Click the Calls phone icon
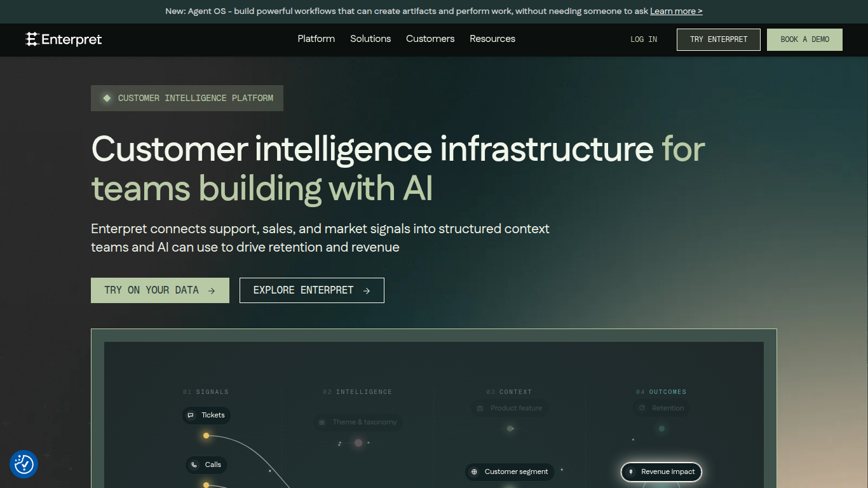This screenshot has width=868, height=488. (194, 464)
